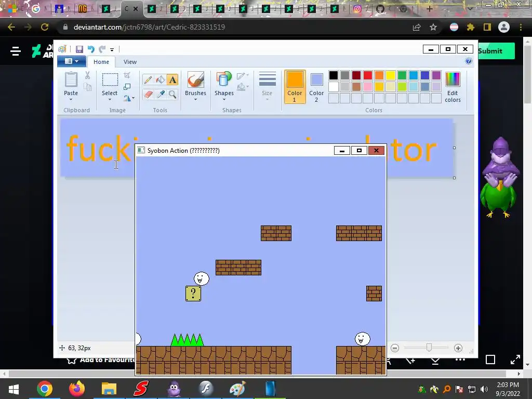Click the rectangular Select tool icon
The height and width of the screenshot is (399, 532).
coord(110,79)
